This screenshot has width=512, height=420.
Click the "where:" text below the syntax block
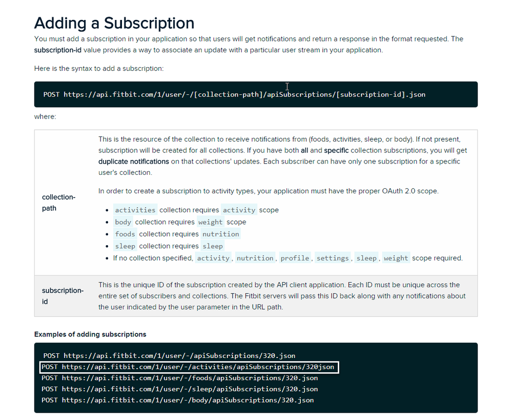[45, 117]
